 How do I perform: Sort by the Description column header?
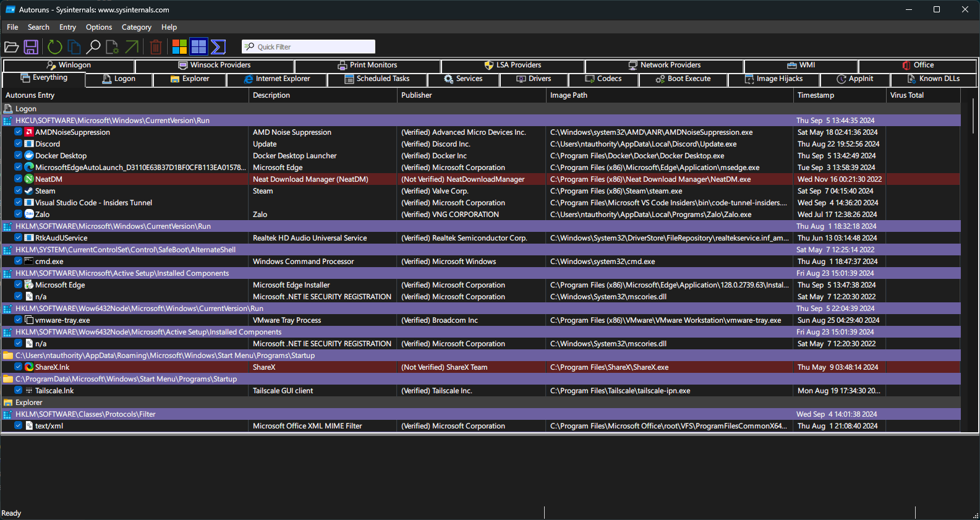click(x=323, y=95)
